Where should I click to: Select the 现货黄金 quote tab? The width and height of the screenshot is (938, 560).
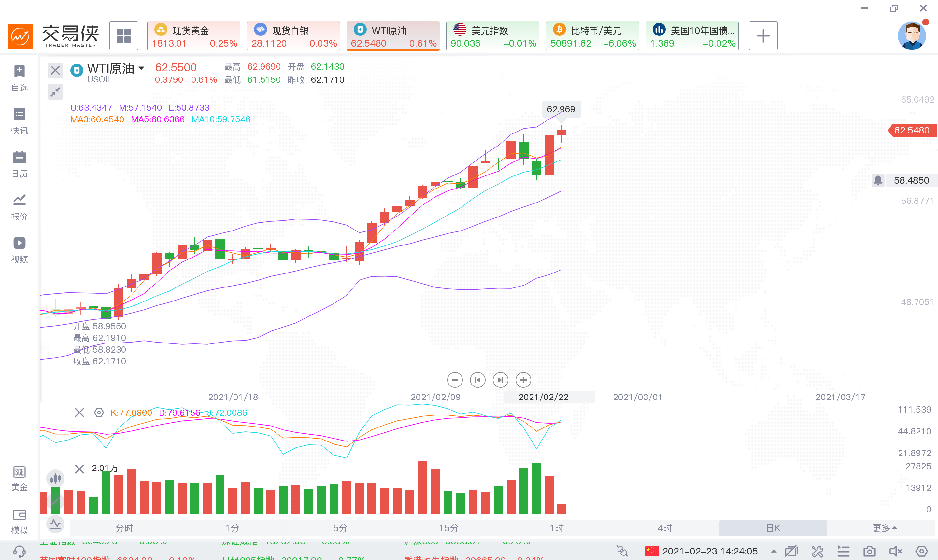194,36
